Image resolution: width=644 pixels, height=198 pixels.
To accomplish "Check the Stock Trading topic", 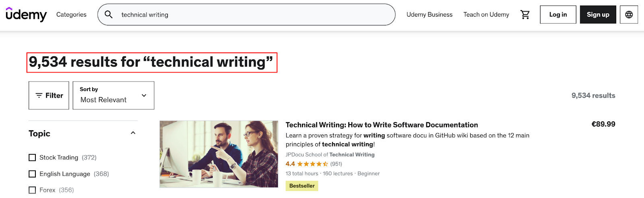I will 32,157.
